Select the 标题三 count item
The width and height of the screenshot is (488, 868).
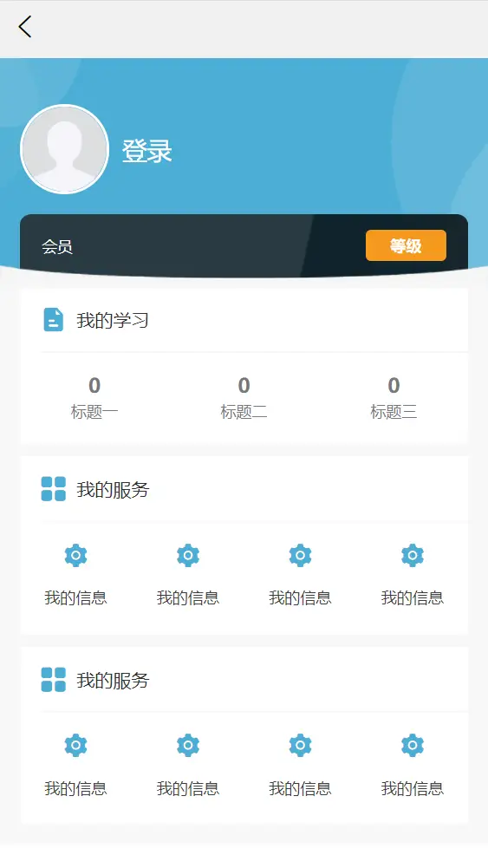tap(394, 397)
